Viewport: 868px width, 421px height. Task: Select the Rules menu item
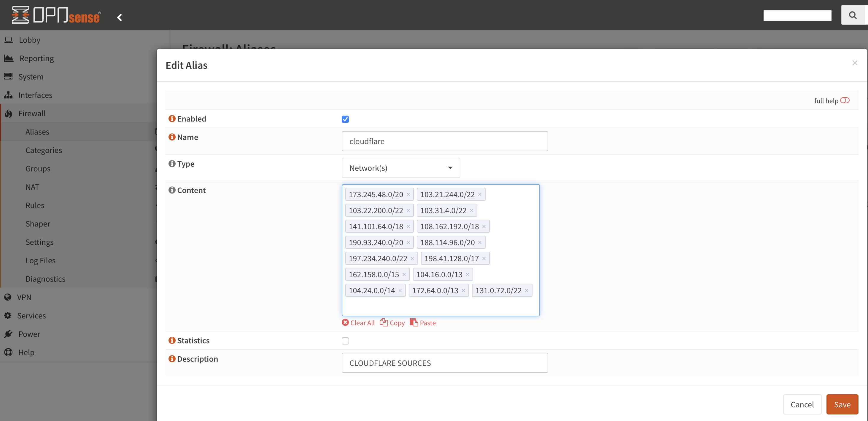pos(34,205)
